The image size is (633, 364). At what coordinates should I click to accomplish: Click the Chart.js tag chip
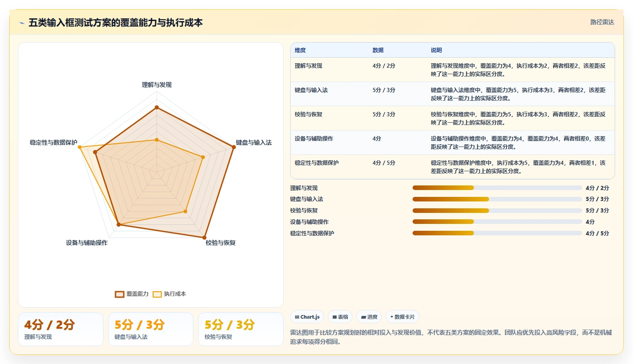pos(307,317)
